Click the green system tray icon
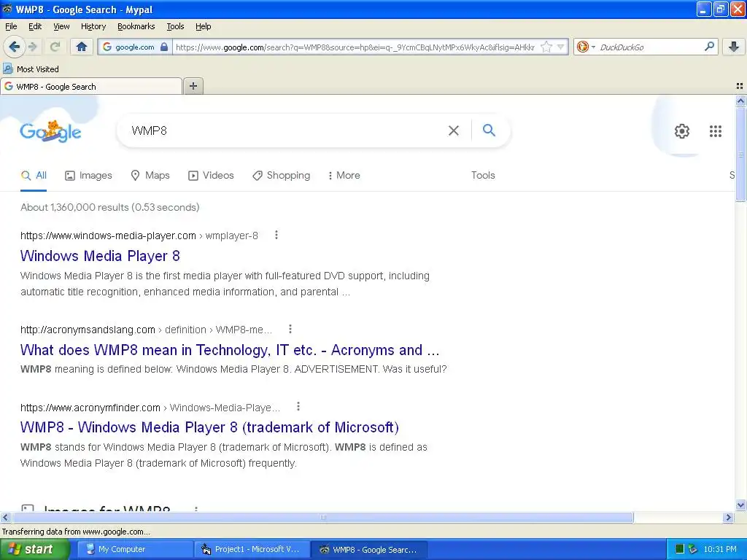The image size is (747, 560). [x=680, y=549]
